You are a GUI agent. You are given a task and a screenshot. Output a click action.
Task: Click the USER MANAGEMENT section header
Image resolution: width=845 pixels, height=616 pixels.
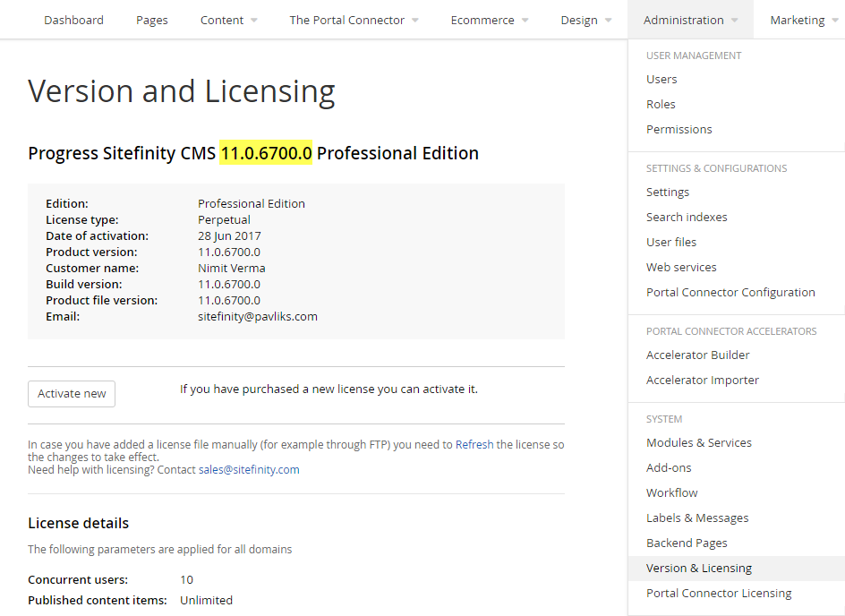pos(694,56)
